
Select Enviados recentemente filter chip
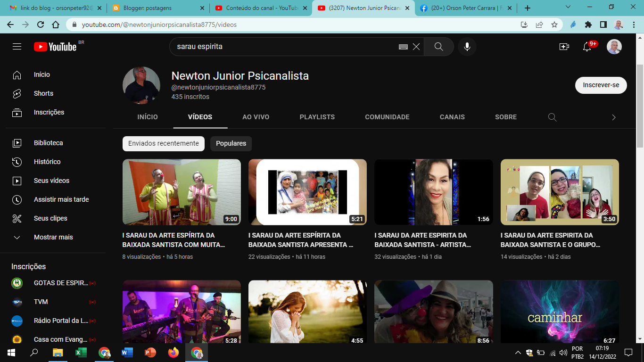point(164,143)
